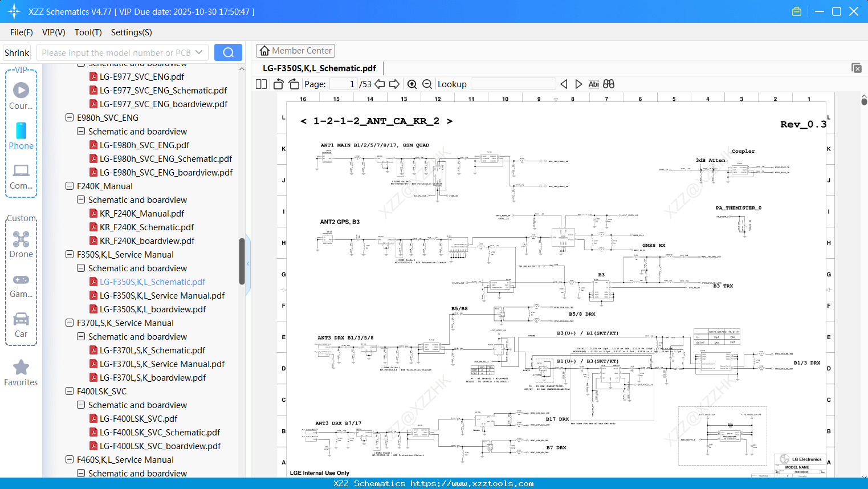Switch to the LG-F350S,K,L_Schematic.pdf tab

[x=319, y=68]
